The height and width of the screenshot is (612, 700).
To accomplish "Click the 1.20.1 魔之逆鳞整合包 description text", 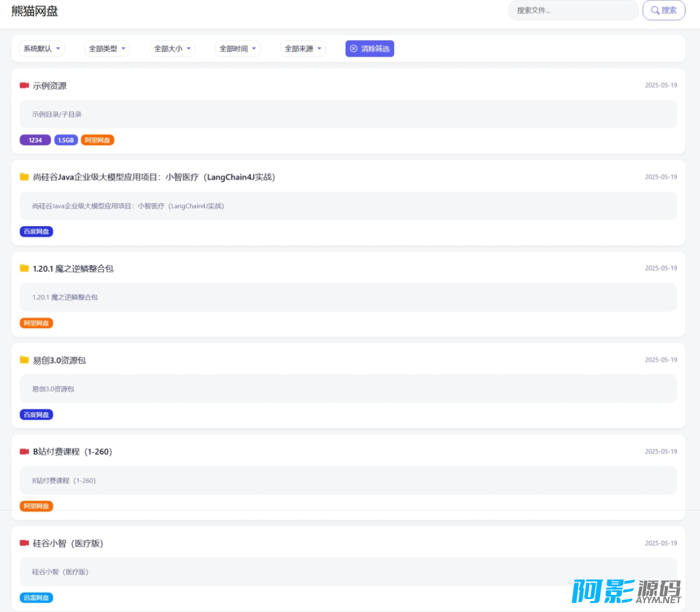I will tap(65, 297).
